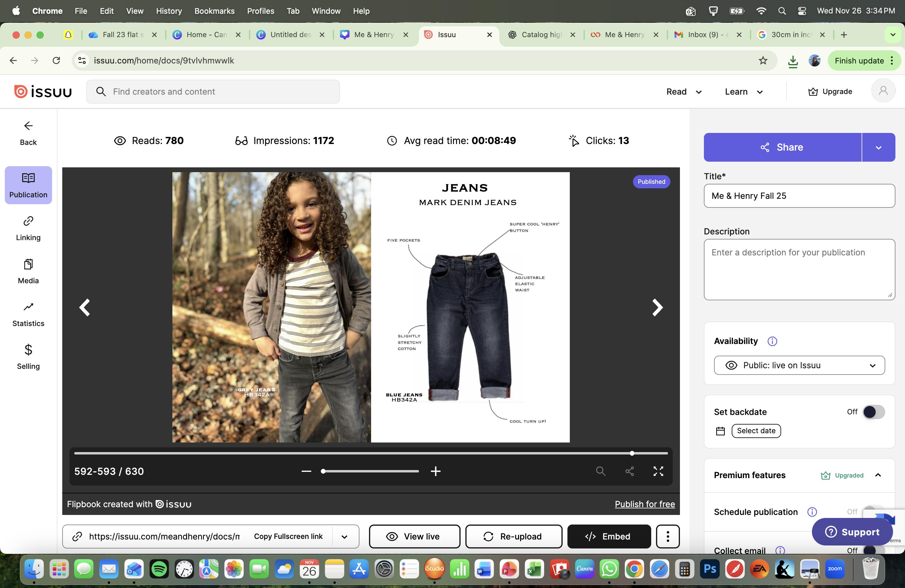Expand the Share button dropdown arrow
This screenshot has height=588, width=905.
coord(878,148)
